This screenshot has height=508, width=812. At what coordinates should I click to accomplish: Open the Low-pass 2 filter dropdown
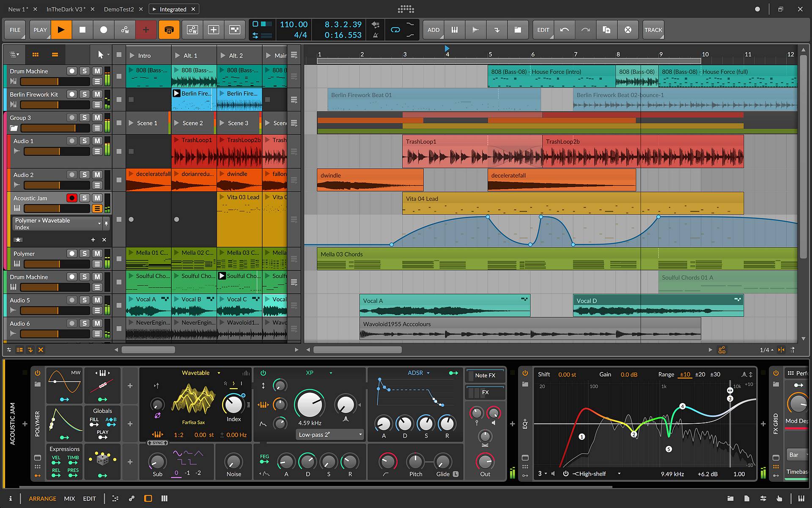pos(329,434)
